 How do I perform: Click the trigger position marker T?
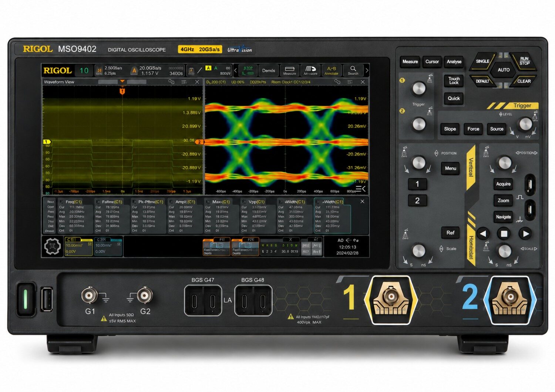click(x=122, y=91)
